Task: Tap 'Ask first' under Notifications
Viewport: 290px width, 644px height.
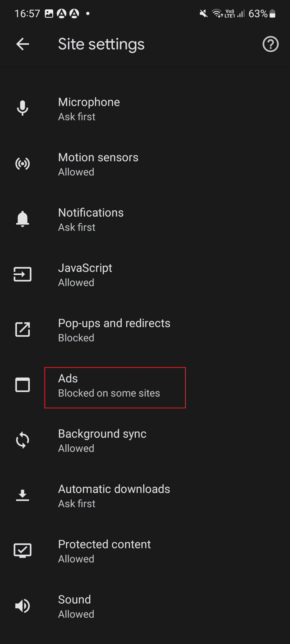Action: (x=77, y=227)
